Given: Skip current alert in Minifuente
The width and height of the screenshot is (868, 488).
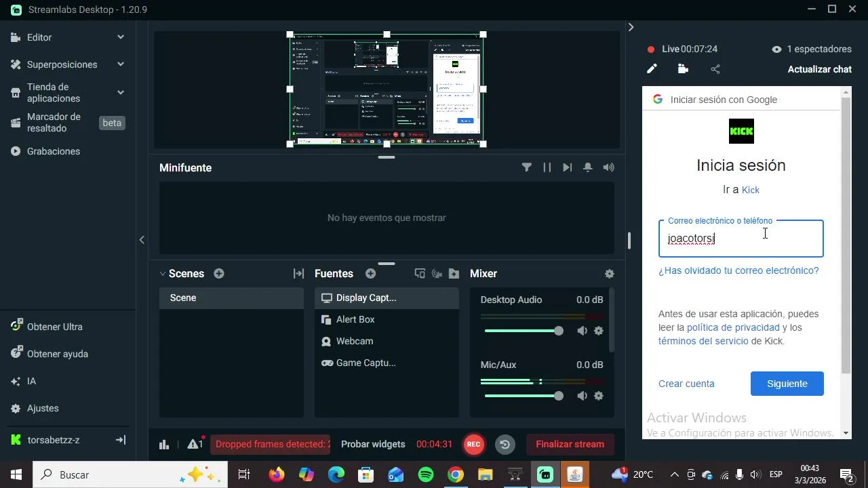Looking at the screenshot, I should click(568, 167).
